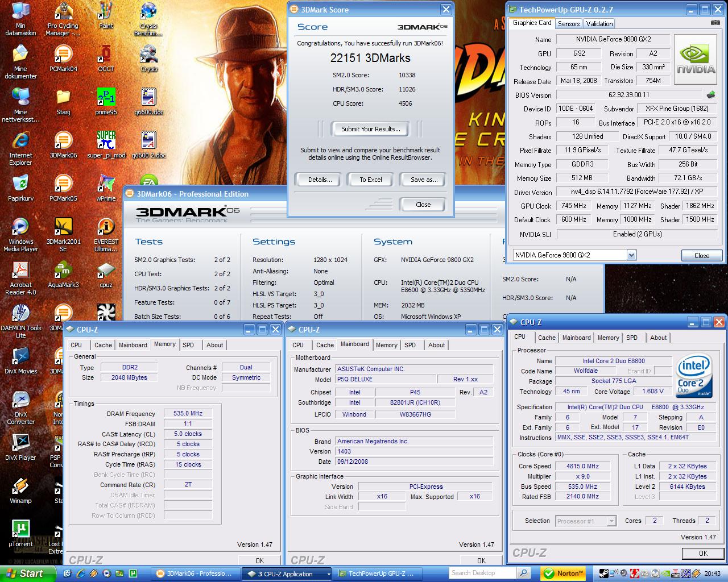Click the Search Desktop field

tap(483, 573)
